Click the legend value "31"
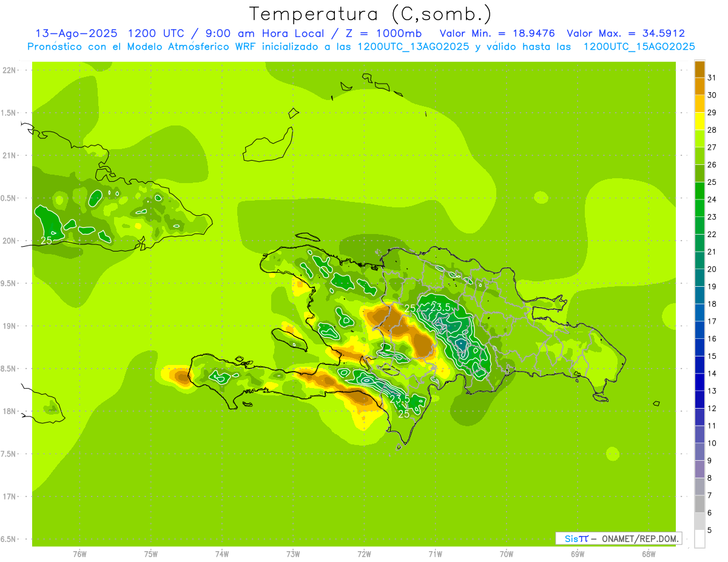Viewport: 728px width, 562px height. [x=712, y=78]
